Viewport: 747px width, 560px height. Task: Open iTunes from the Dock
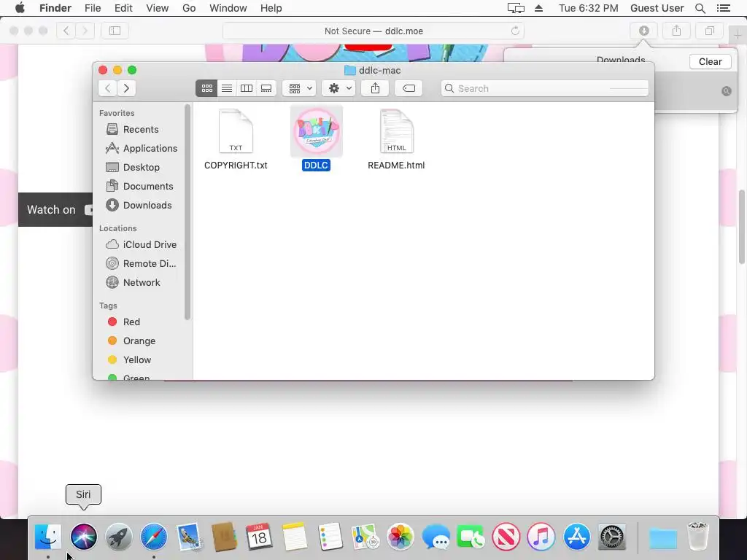coord(541,537)
